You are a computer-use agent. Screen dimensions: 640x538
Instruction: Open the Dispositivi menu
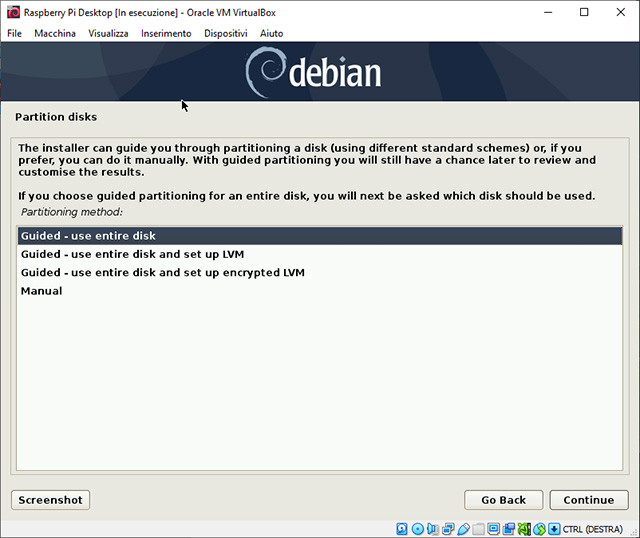pyautogui.click(x=225, y=33)
